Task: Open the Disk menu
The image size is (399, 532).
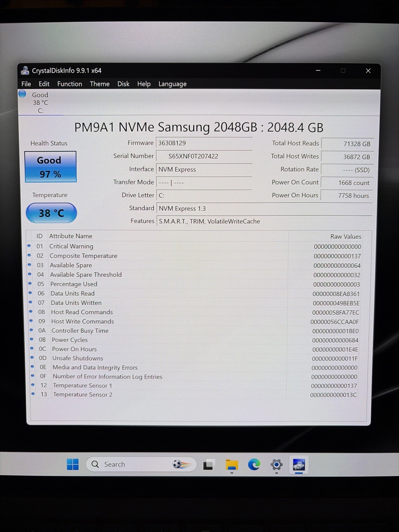Action: coord(123,84)
